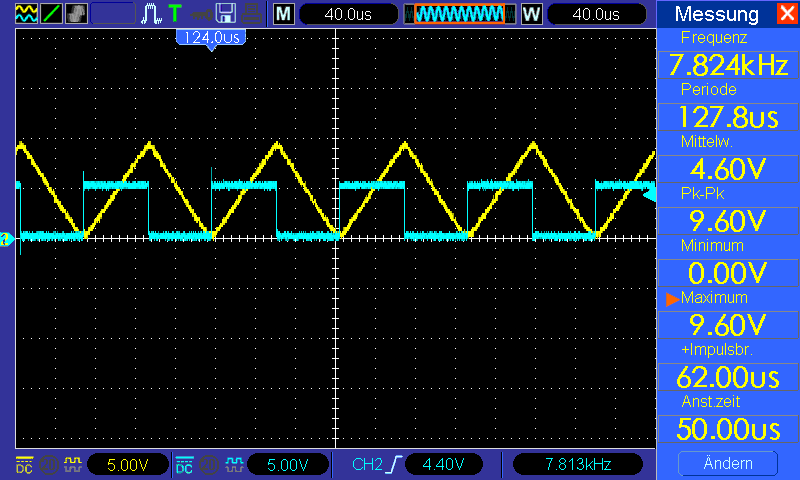Screen dimensions: 800x480
Task: Click the cyan CH2 square wave icon
Action: 233,465
